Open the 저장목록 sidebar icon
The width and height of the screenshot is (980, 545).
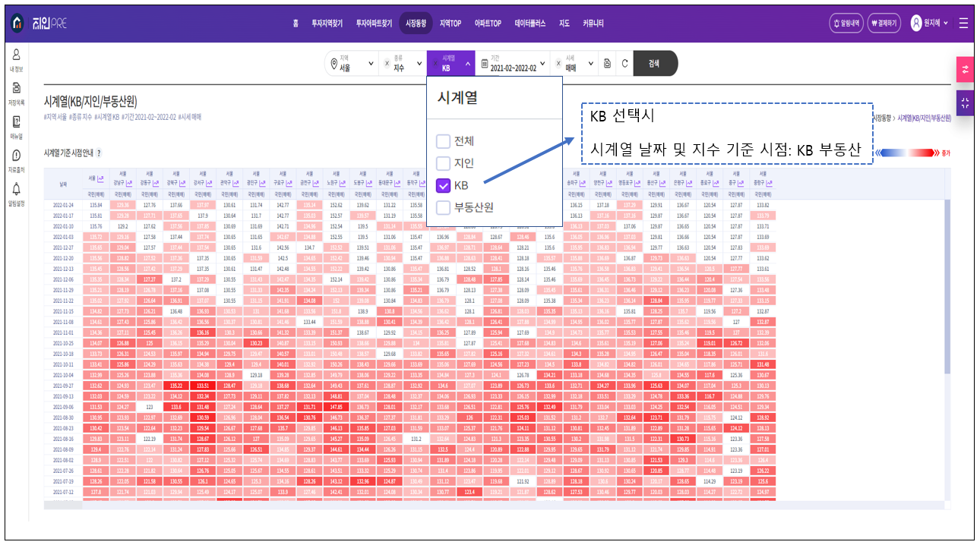pos(16,92)
